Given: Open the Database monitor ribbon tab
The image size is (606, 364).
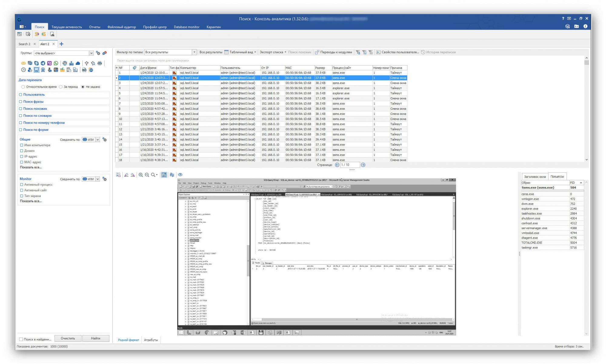Looking at the screenshot, I should pos(186,27).
